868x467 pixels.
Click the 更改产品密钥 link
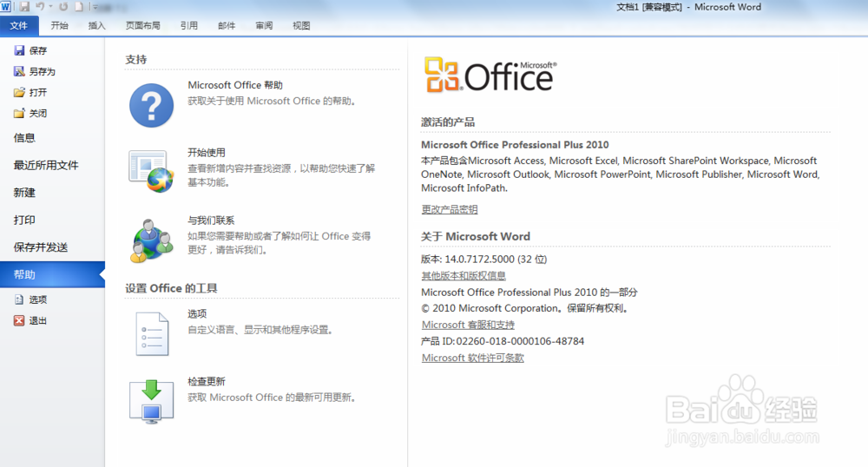[x=450, y=209]
